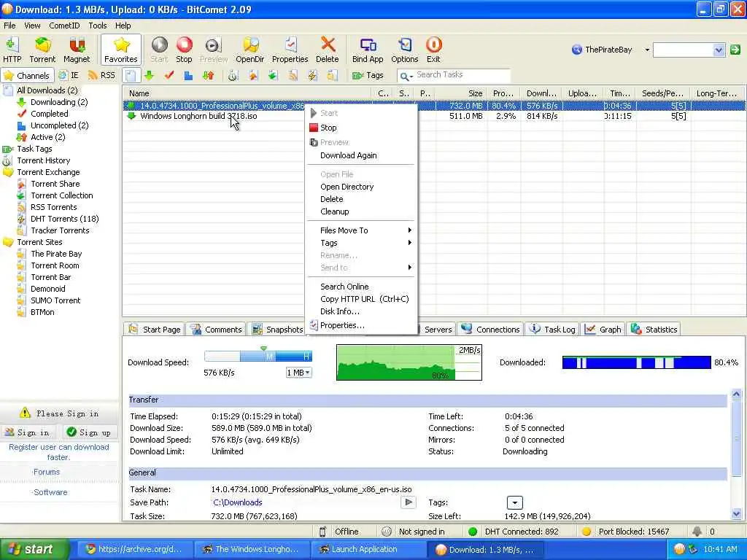Select Windows Longhorn build 3718.iso task
Screen dimensions: 747x560
(x=198, y=116)
